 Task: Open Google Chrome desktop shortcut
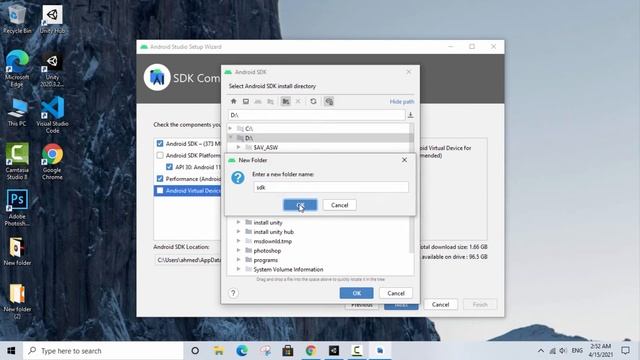point(52,162)
